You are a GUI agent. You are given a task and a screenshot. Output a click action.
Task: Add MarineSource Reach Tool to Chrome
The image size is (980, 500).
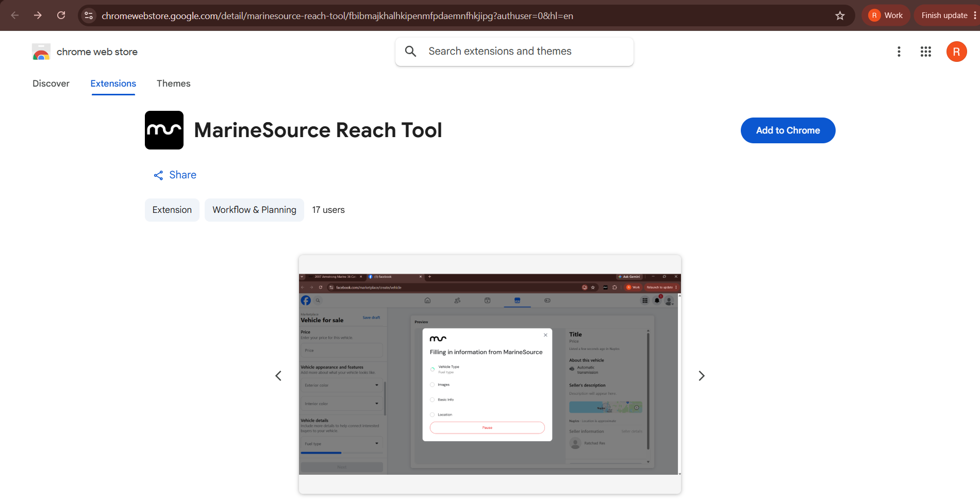click(788, 130)
